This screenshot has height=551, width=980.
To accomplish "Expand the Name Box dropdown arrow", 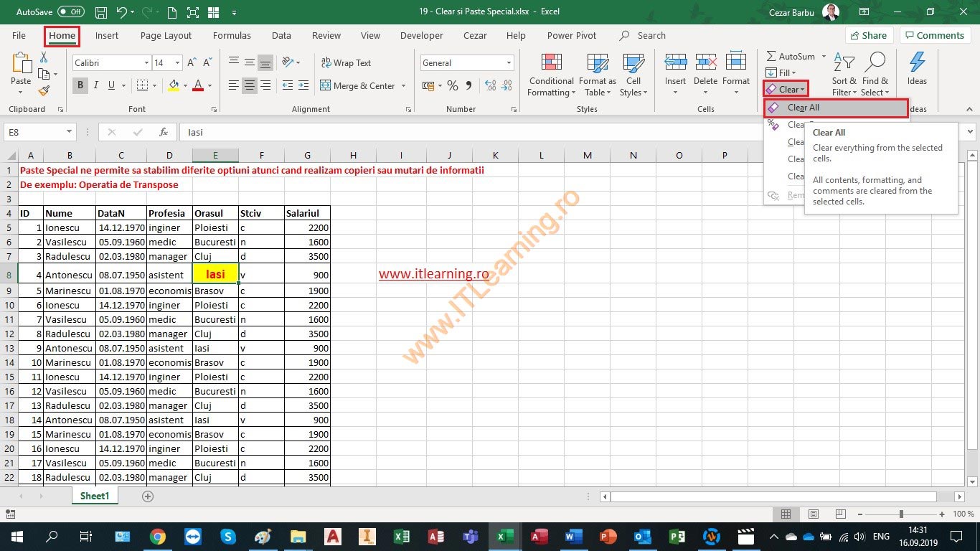I will coord(69,132).
